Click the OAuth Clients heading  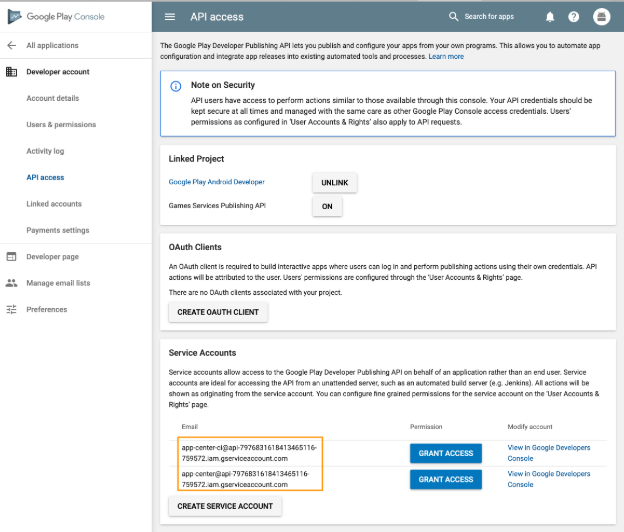[195, 247]
